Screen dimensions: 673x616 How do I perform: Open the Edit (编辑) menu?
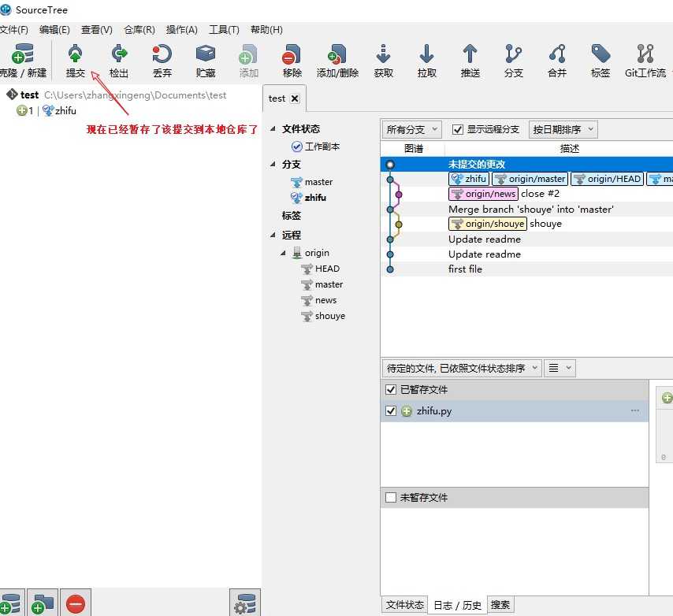point(54,30)
